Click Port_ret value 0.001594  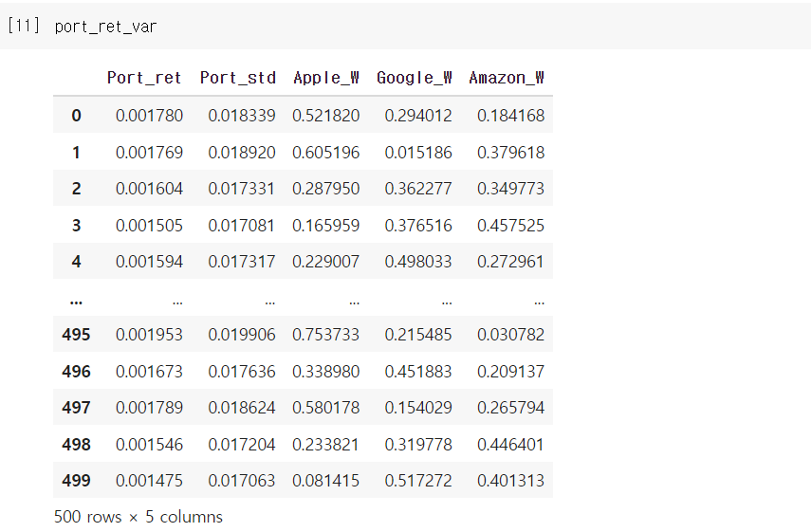(x=149, y=262)
